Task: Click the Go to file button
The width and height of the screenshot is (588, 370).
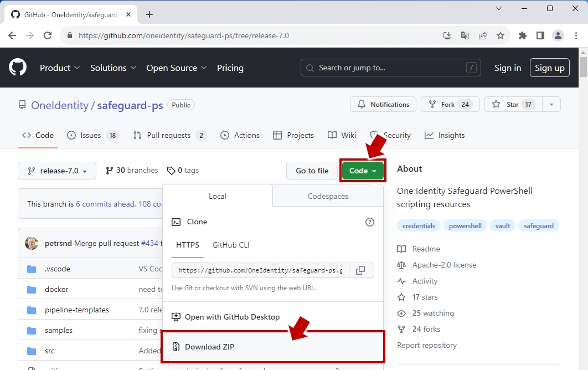Action: pos(312,171)
